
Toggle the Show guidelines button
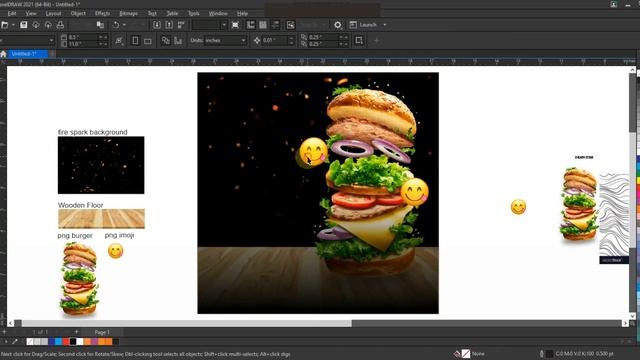(x=276, y=25)
